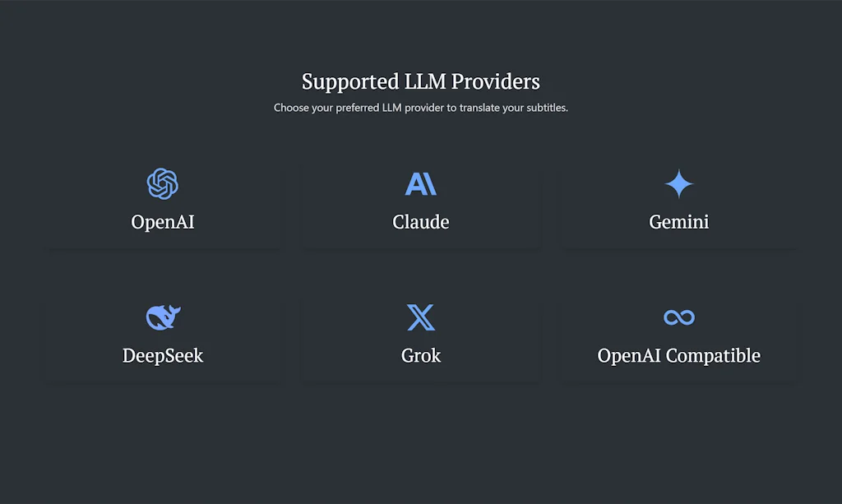Click the infinity icon for OpenAI Compatible
Viewport: 842px width, 504px height.
pos(679,317)
